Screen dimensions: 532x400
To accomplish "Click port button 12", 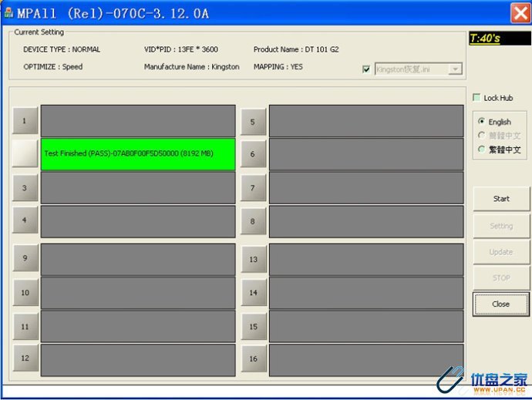I will [25, 358].
